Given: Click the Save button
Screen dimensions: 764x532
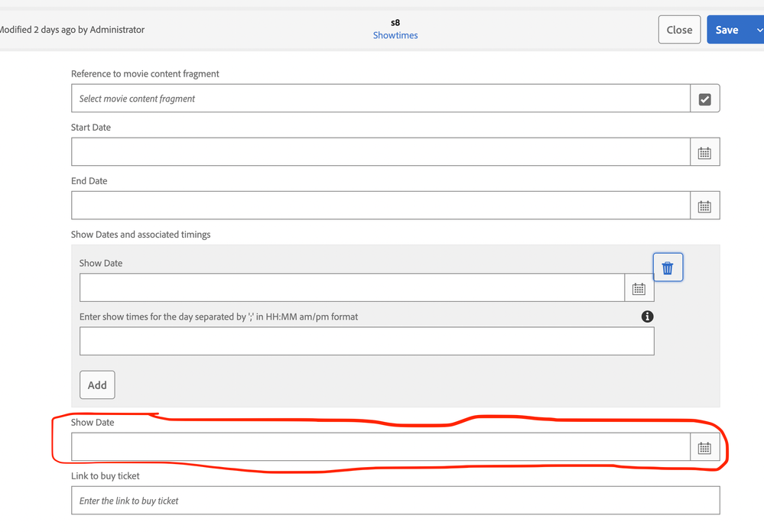Looking at the screenshot, I should pos(727,30).
